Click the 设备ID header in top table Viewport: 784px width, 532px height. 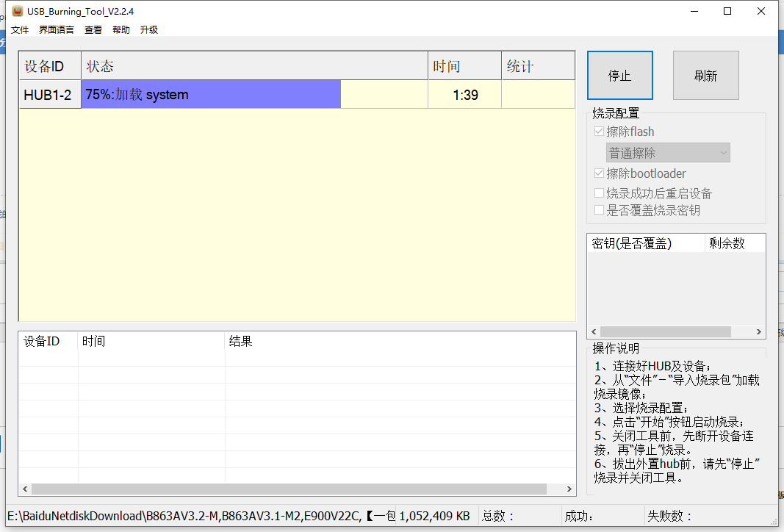click(x=49, y=66)
